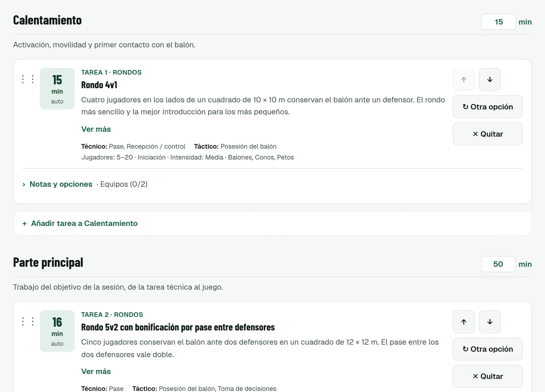Edit Calentamiento minutes field
This screenshot has width=545, height=392.
coord(498,22)
